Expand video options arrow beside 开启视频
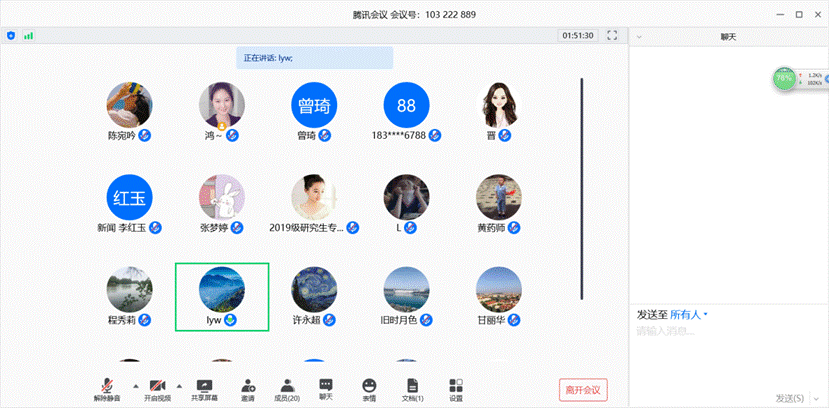Image resolution: width=829 pixels, height=408 pixels. coord(180,384)
